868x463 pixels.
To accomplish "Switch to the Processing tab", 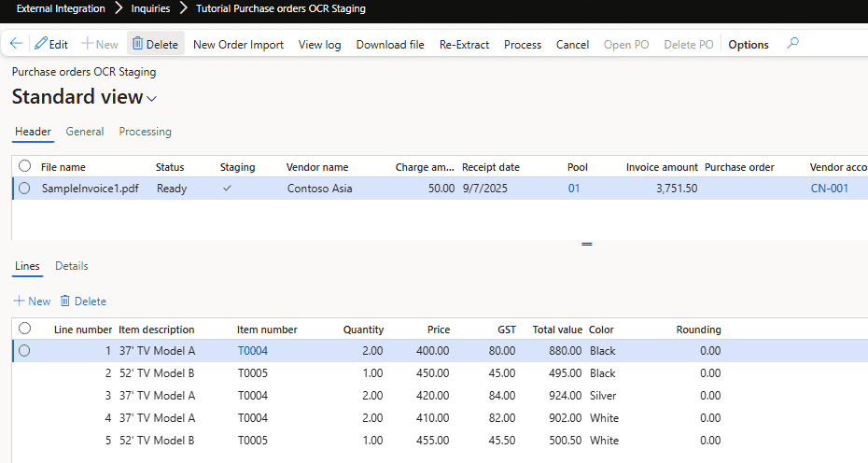I will point(145,132).
